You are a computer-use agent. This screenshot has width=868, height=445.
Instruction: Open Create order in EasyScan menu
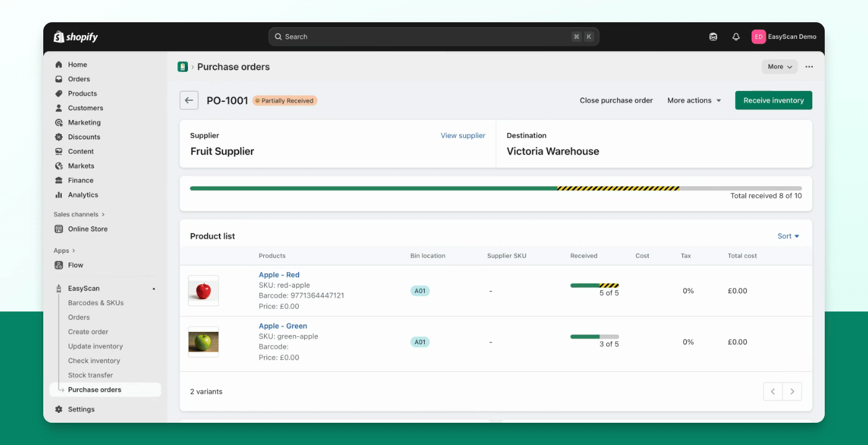(88, 332)
